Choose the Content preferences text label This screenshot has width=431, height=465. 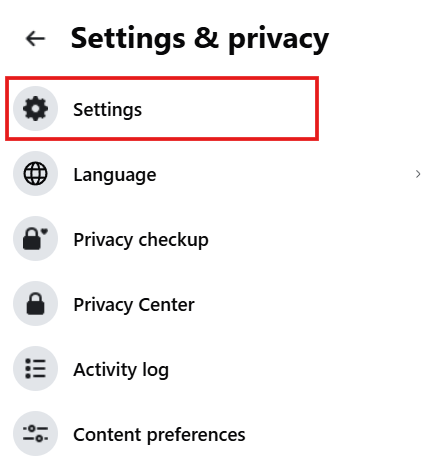[x=159, y=435]
